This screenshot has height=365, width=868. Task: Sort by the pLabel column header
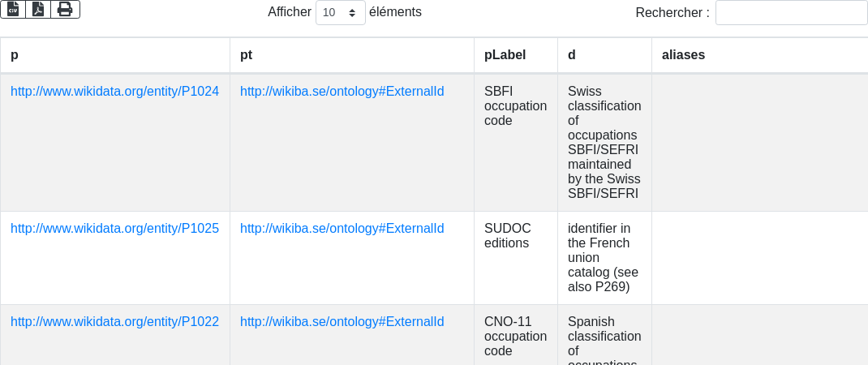pos(516,55)
